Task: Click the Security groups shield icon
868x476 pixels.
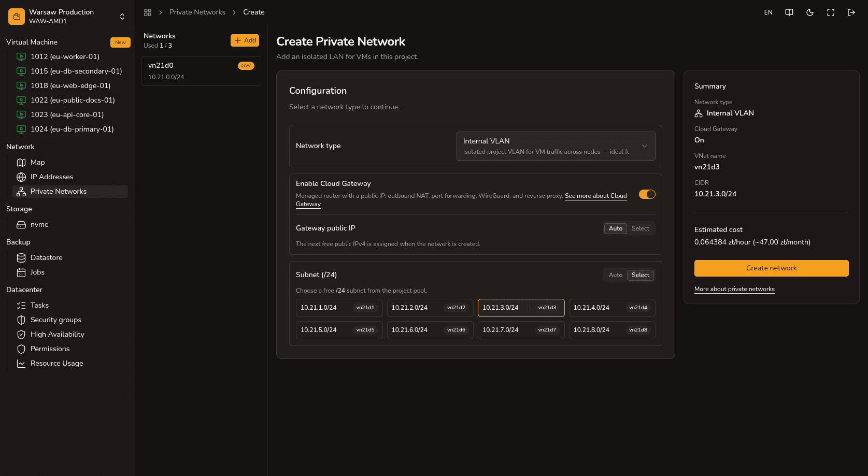Action: [x=21, y=320]
